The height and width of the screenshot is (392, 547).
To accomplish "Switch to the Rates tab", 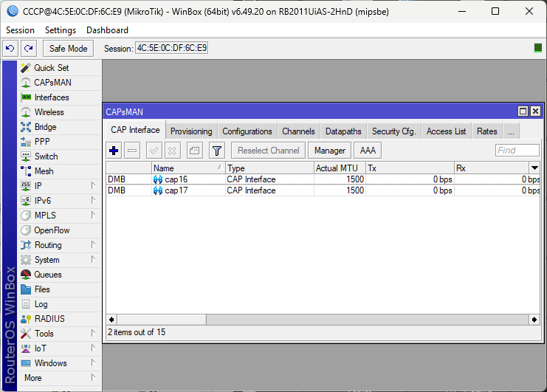I will coord(487,131).
